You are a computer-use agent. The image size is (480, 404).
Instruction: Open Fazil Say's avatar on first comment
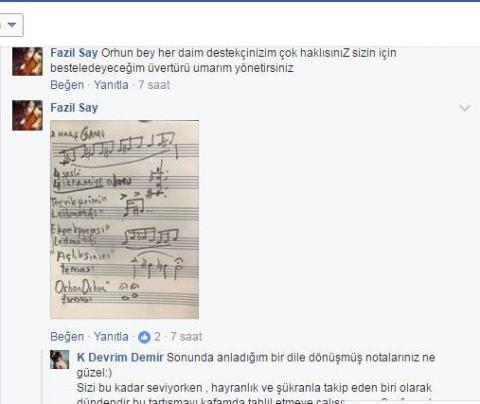coord(27,61)
